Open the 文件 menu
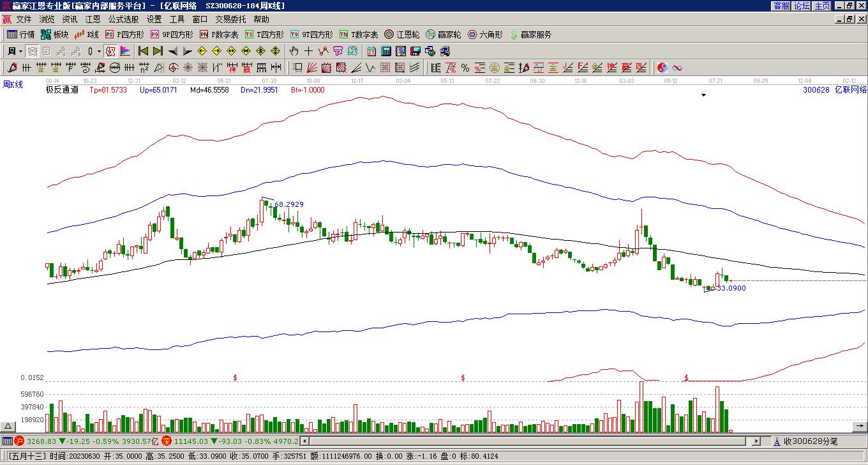The width and height of the screenshot is (868, 465). pos(24,19)
